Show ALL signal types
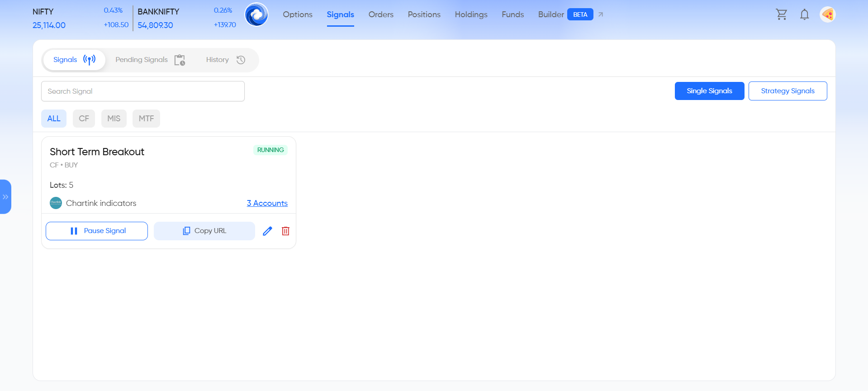The height and width of the screenshot is (391, 868). click(x=54, y=119)
